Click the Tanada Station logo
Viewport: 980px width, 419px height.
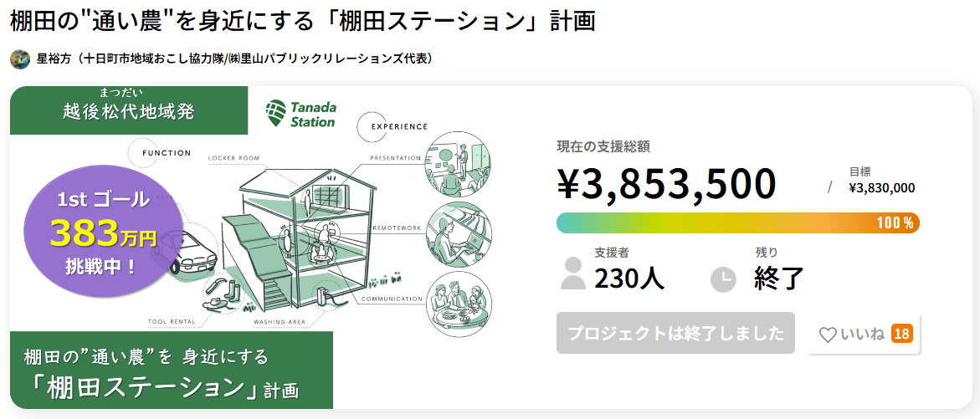[300, 114]
